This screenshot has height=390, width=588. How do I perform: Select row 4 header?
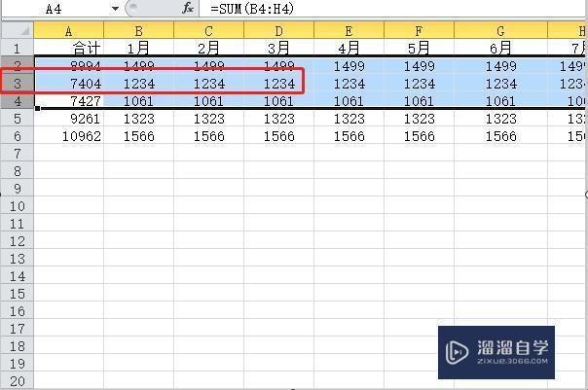coord(18,101)
